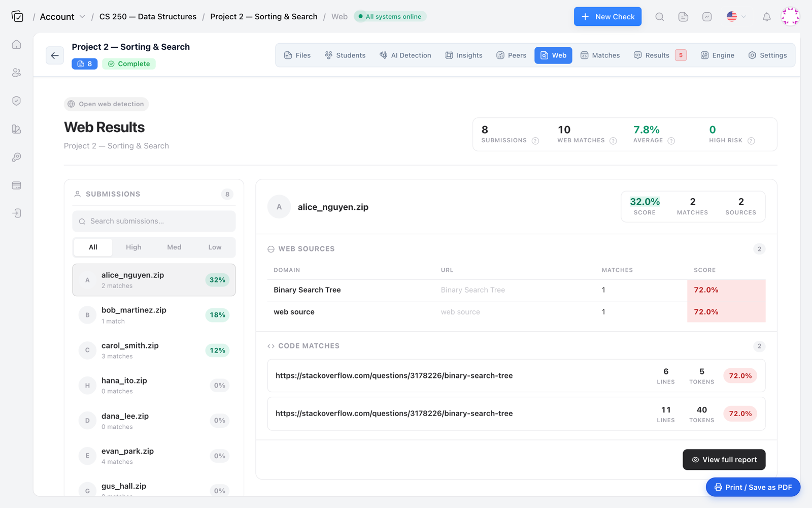Screen dimensions: 812x508
Task: Filter submissions by Low
Action: 215,247
